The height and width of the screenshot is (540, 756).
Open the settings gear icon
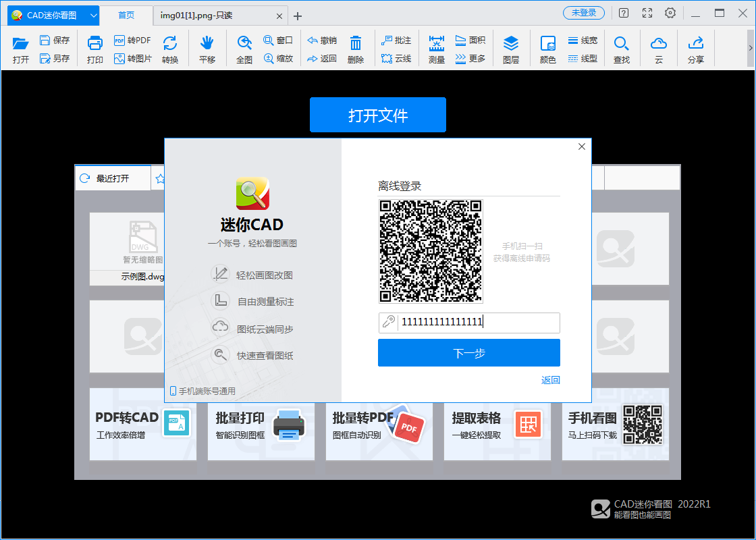pyautogui.click(x=670, y=13)
